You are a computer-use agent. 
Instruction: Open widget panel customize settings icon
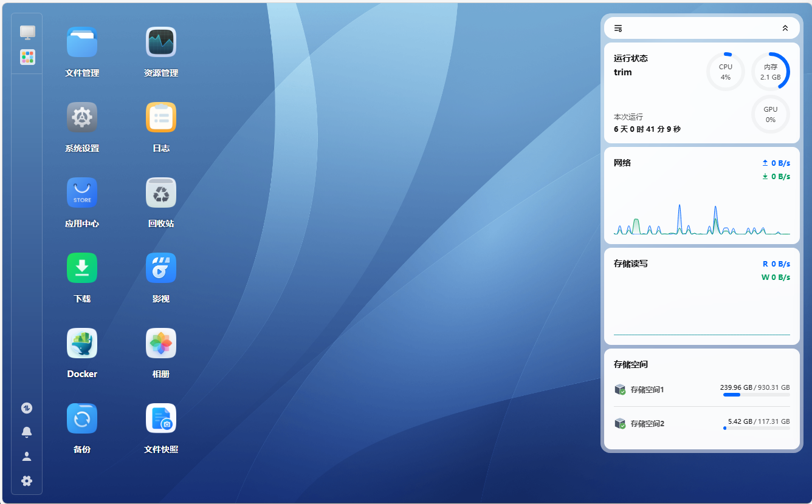[618, 28]
